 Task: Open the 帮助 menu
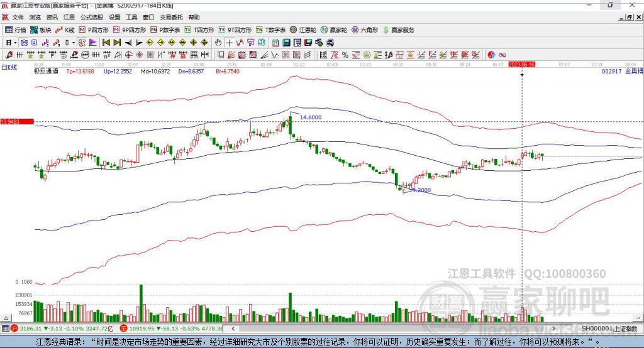[x=194, y=17]
